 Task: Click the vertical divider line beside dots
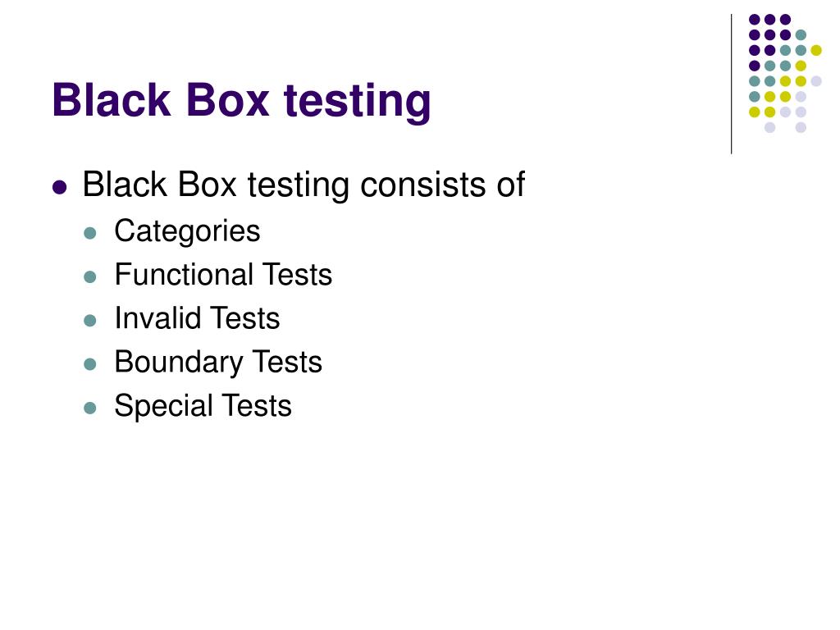tap(731, 84)
